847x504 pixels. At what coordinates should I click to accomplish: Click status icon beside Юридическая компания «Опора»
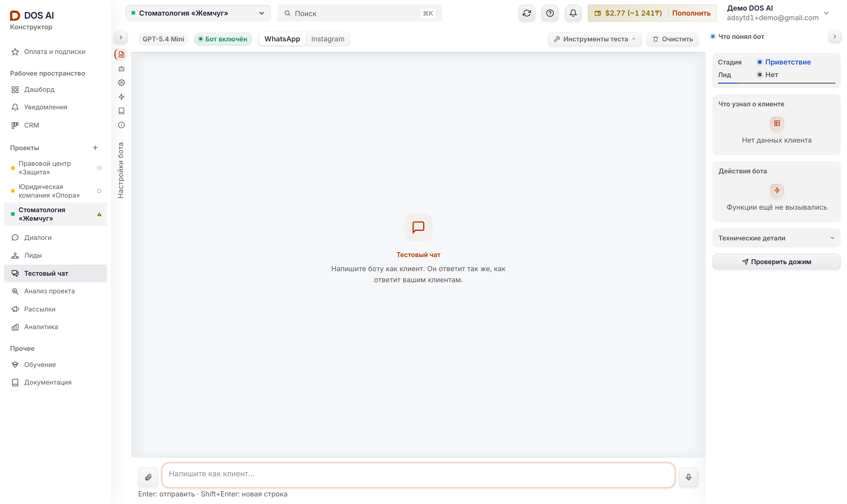point(99,191)
